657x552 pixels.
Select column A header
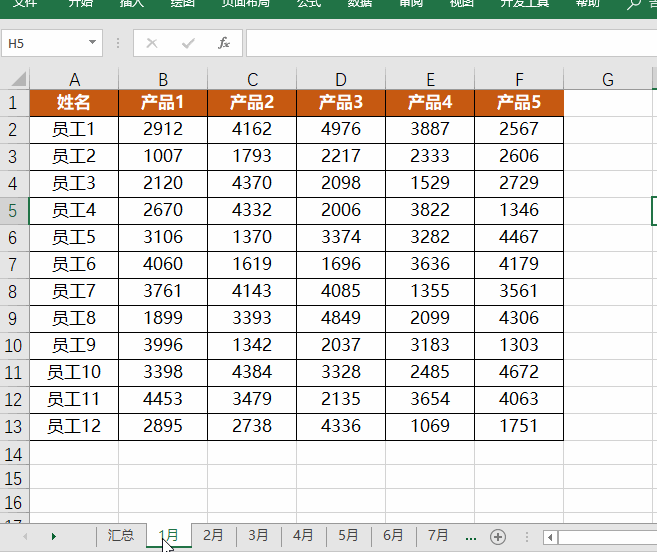(74, 79)
